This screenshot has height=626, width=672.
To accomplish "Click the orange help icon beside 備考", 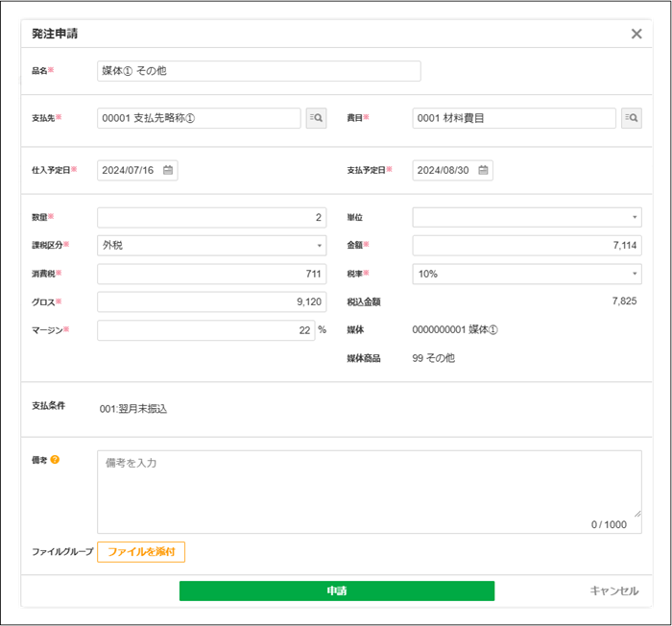I will coord(55,460).
